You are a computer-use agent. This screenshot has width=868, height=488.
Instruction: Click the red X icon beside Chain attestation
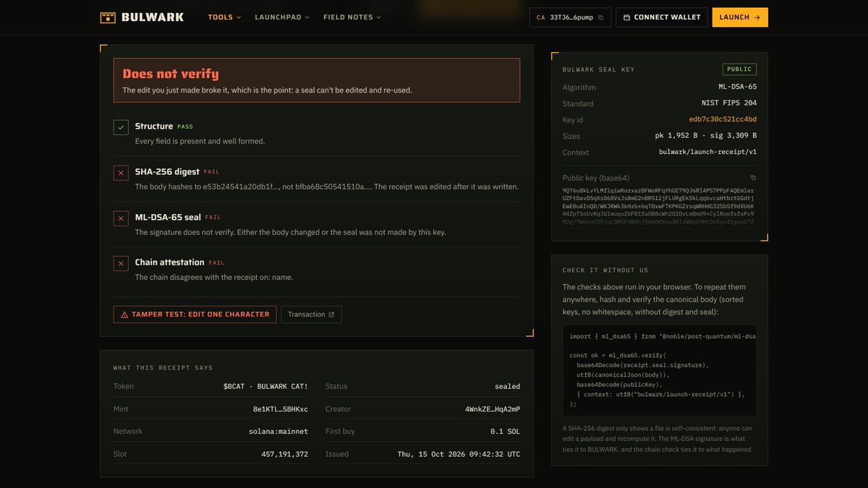[x=121, y=264]
